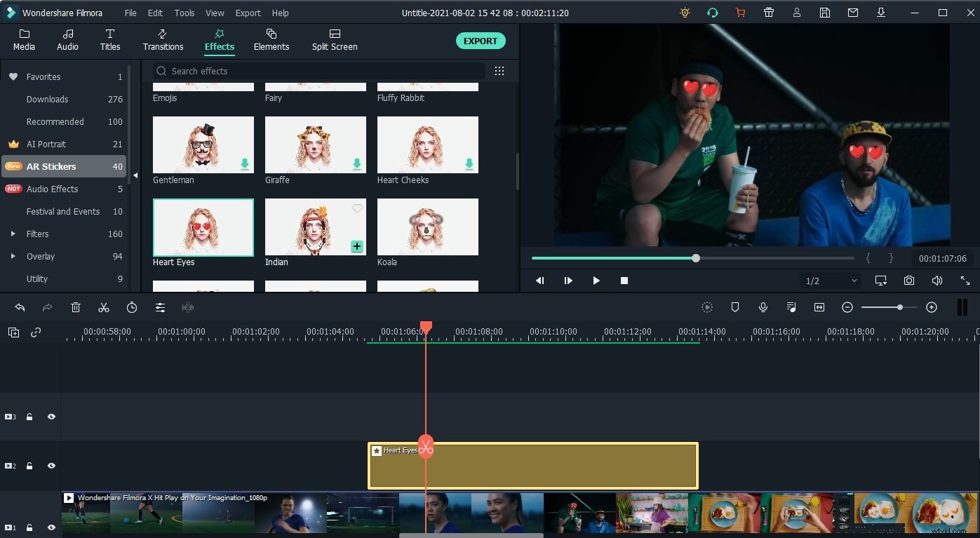Lock the bottom video track
Screen dimensions: 980x538
(29, 527)
